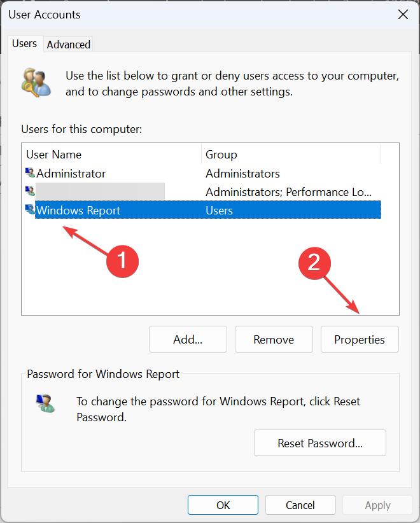Image resolution: width=420 pixels, height=523 pixels.
Task: Open Properties for the selected user
Action: click(360, 339)
